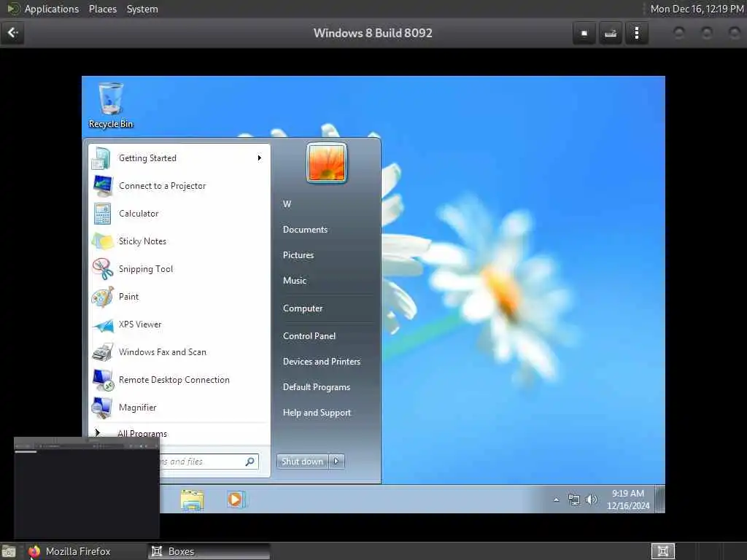Open shut down options arrow
Screen dimensions: 747x560
pos(336,462)
